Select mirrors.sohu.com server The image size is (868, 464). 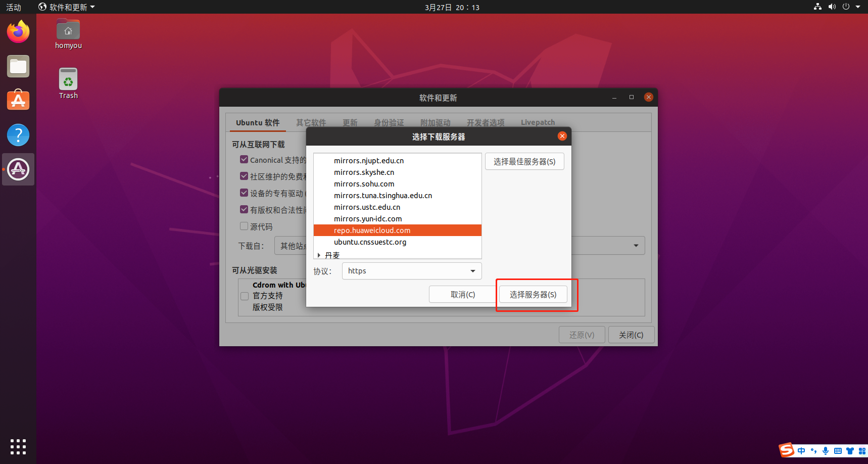coord(398,184)
